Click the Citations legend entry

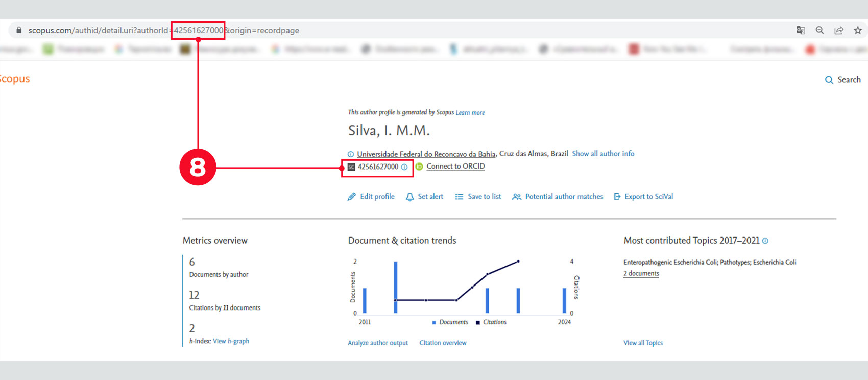tap(491, 322)
